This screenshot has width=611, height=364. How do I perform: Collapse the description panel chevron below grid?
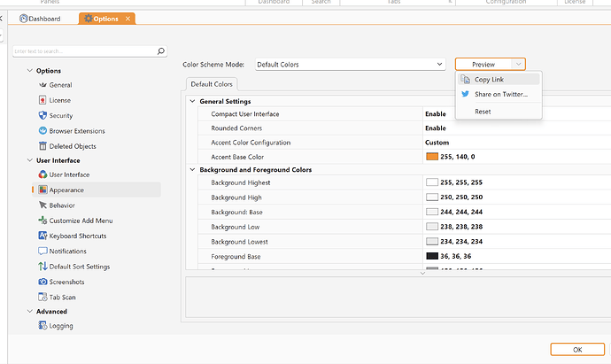point(422,273)
